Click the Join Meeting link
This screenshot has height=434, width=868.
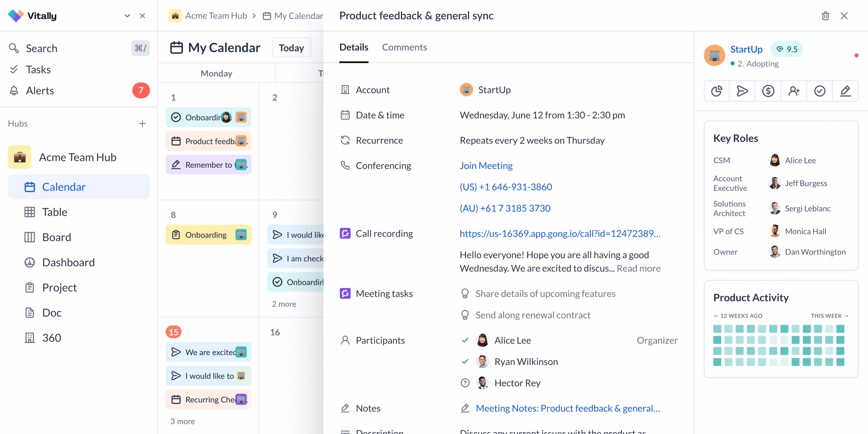[x=486, y=166]
